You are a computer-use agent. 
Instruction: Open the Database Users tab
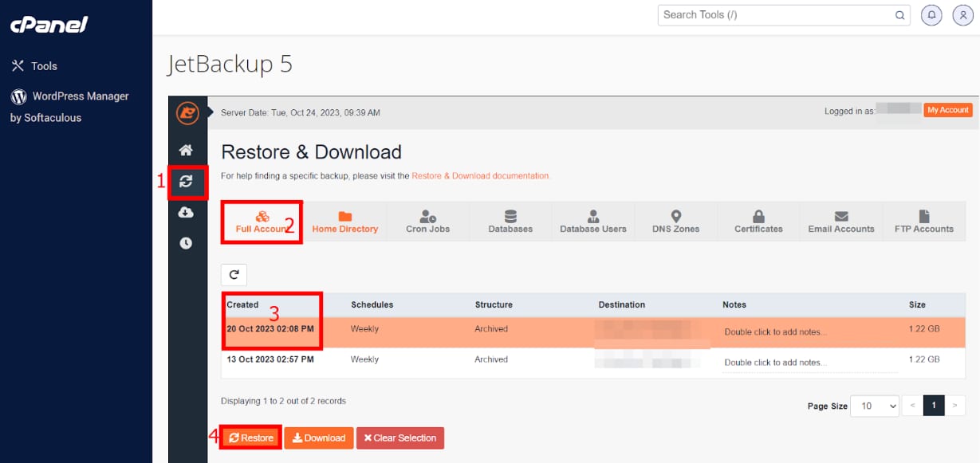593,222
